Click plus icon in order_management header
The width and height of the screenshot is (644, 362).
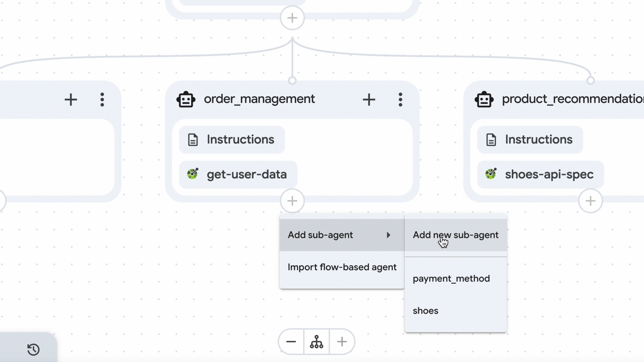(369, 100)
